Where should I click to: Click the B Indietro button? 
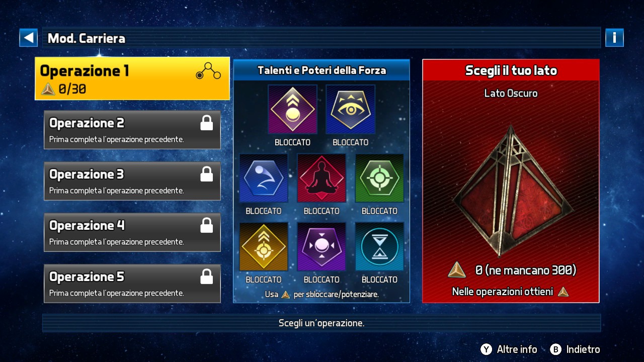coord(575,349)
